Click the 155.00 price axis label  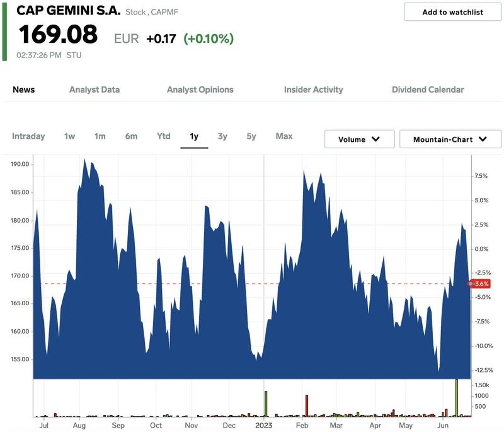coord(20,359)
